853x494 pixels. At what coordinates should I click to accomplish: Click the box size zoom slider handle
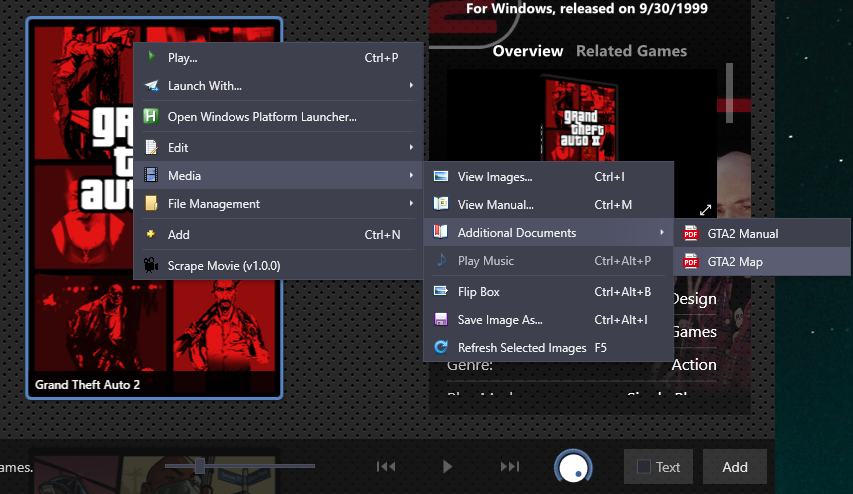click(200, 466)
